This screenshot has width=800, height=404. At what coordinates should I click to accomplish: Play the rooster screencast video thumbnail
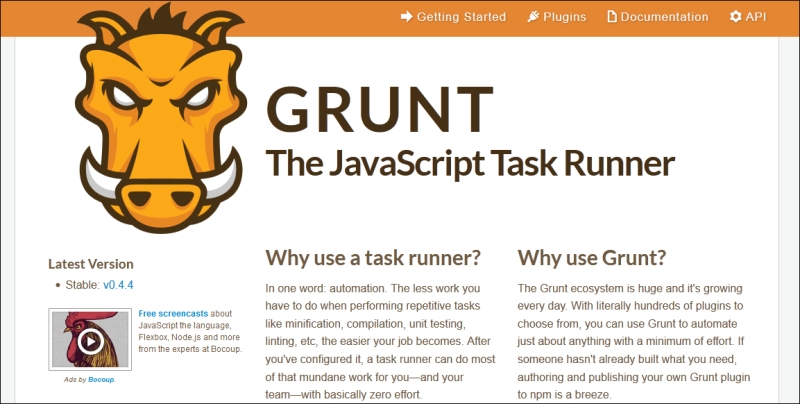90,340
